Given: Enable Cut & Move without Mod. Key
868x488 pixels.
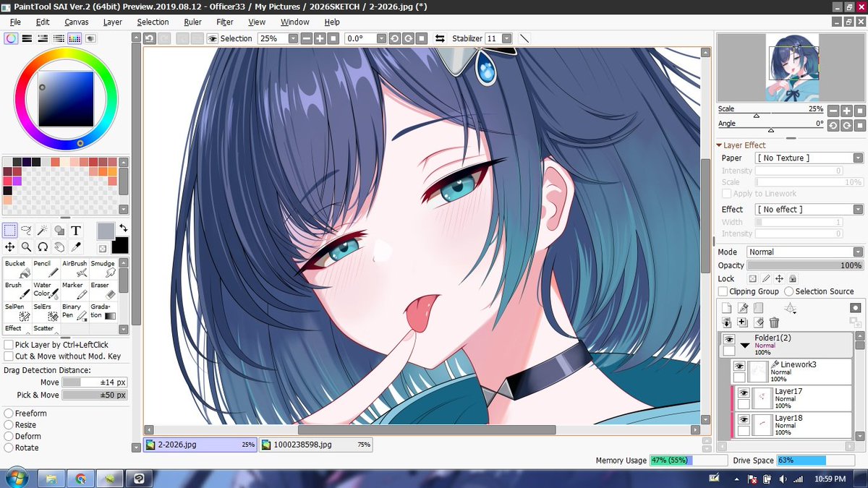Looking at the screenshot, I should point(9,356).
